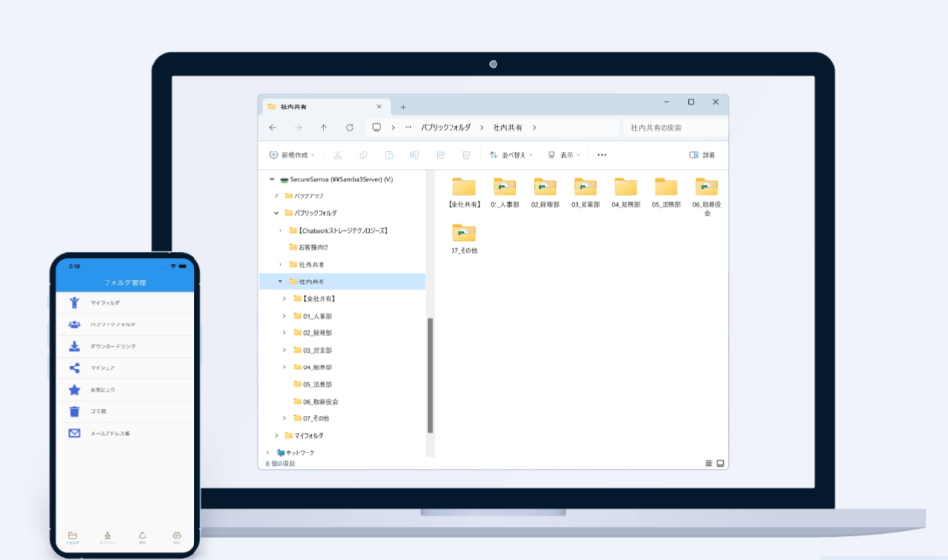The width and height of the screenshot is (948, 560).
Task: Open the 並べ替え sort dropdown
Action: 511,155
